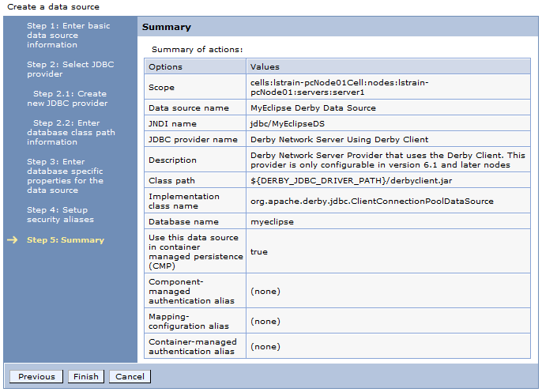
Task: Click the Options column header
Action: [166, 67]
